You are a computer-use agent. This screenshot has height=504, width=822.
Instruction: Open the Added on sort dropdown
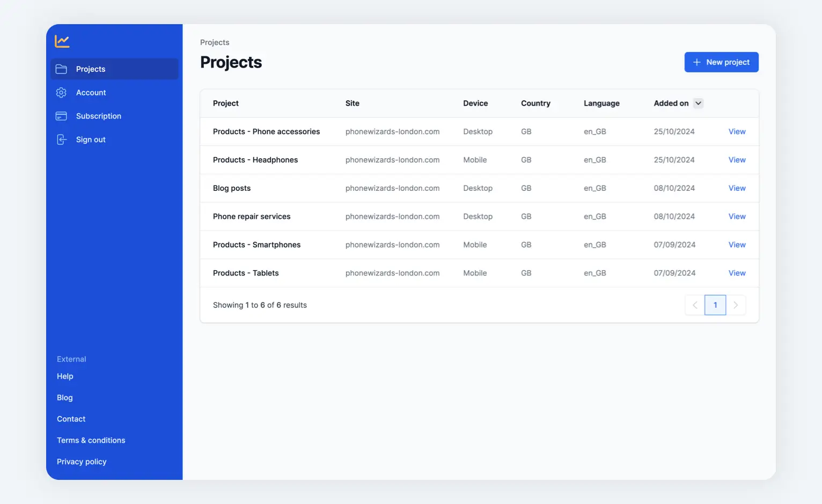pos(698,103)
